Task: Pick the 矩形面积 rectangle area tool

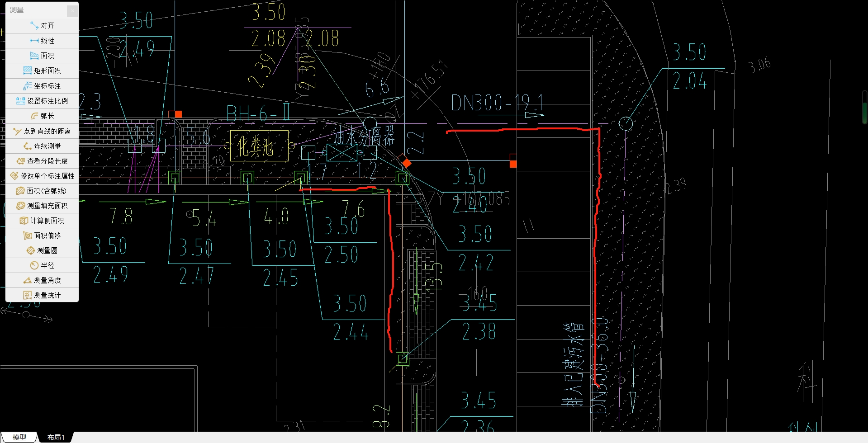Action: [x=42, y=71]
